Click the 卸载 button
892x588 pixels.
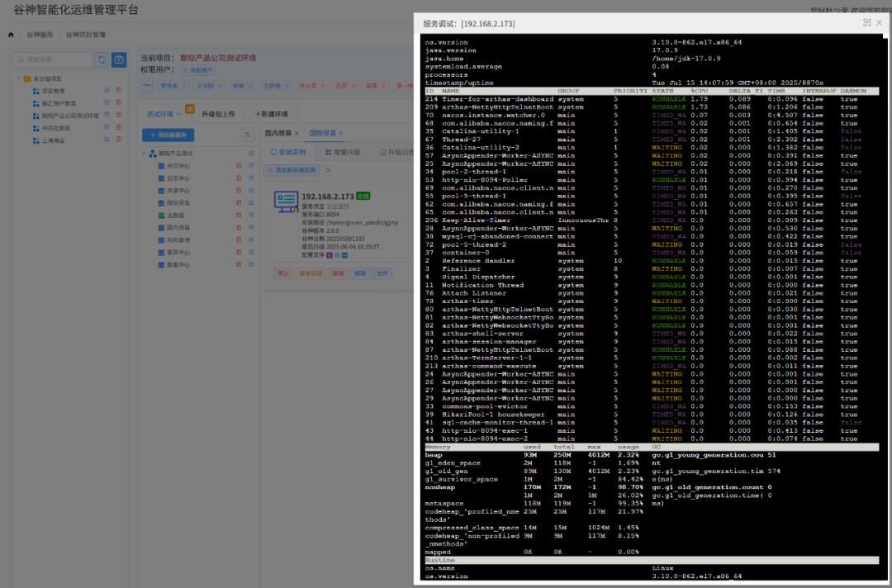click(339, 273)
